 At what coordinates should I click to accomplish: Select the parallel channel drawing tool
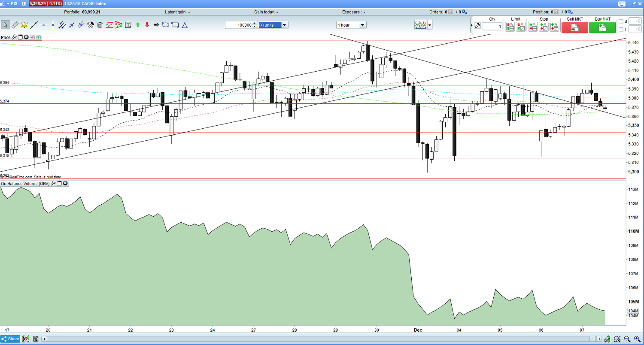pyautogui.click(x=81, y=25)
